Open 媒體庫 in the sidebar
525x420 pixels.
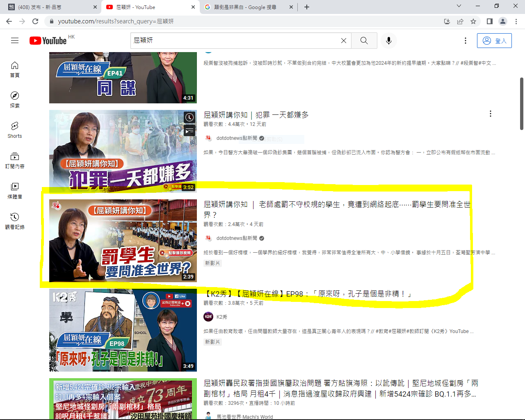(x=15, y=191)
